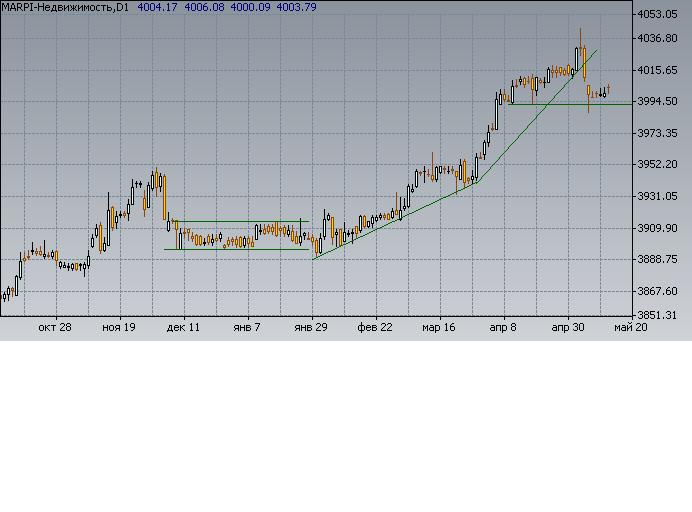
Task: Click the 3851.31 bottom price label
Action: click(659, 315)
